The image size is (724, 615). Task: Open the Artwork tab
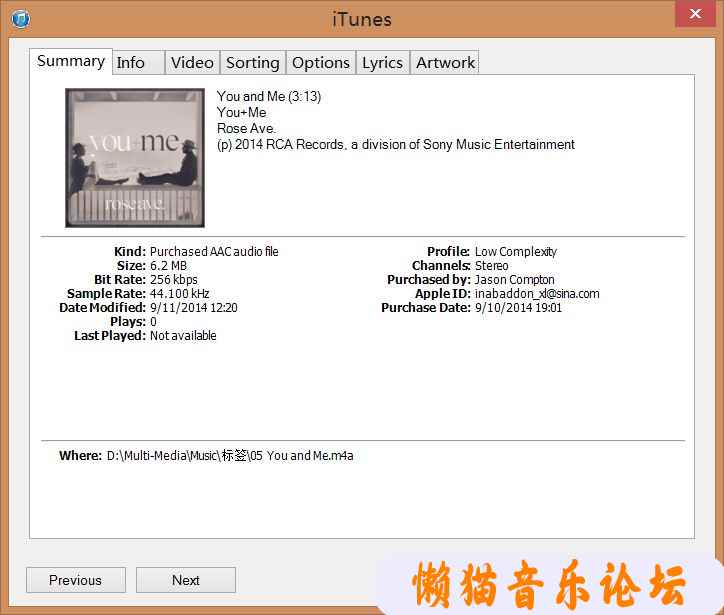click(445, 62)
